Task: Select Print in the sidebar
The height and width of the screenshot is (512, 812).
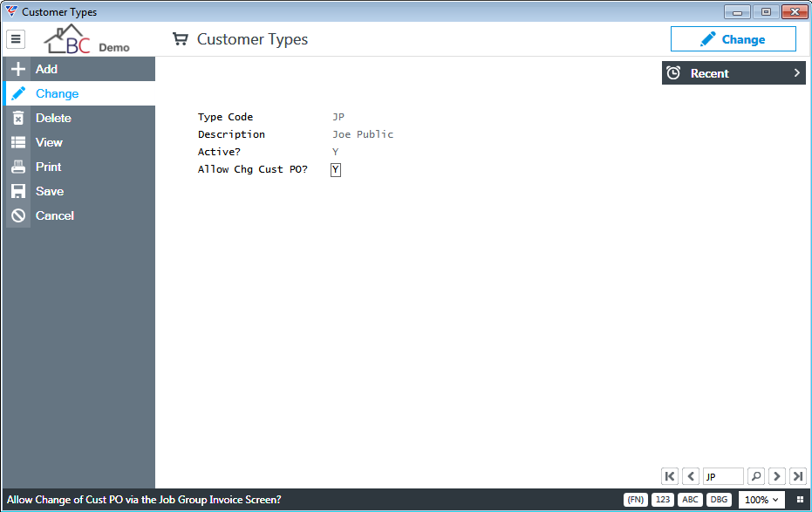Action: [x=79, y=167]
